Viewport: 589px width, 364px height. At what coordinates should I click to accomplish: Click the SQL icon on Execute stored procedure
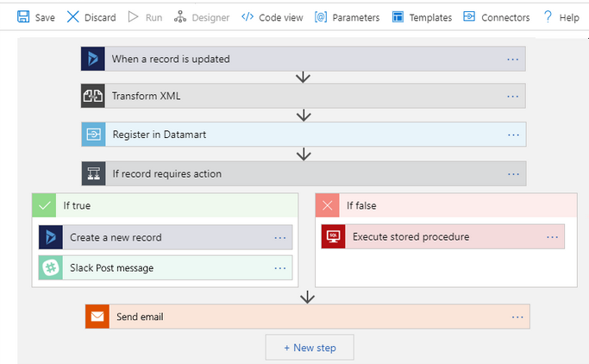(333, 236)
